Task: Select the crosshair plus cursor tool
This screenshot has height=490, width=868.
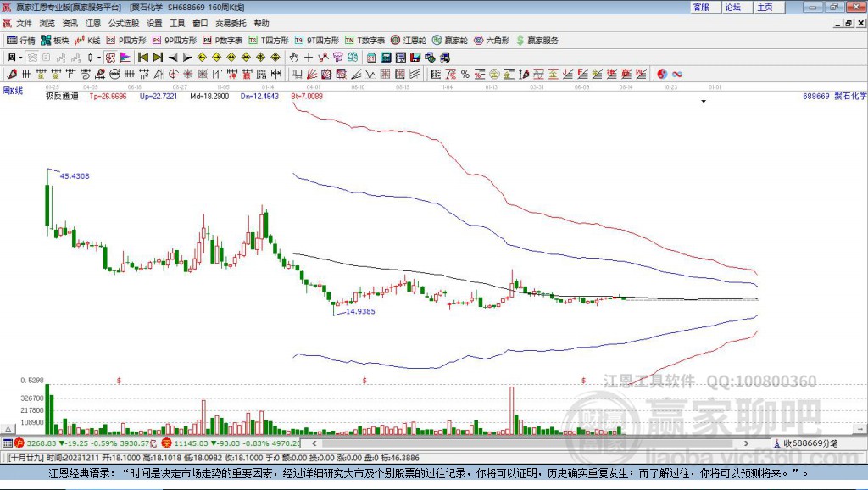Action: pos(309,57)
